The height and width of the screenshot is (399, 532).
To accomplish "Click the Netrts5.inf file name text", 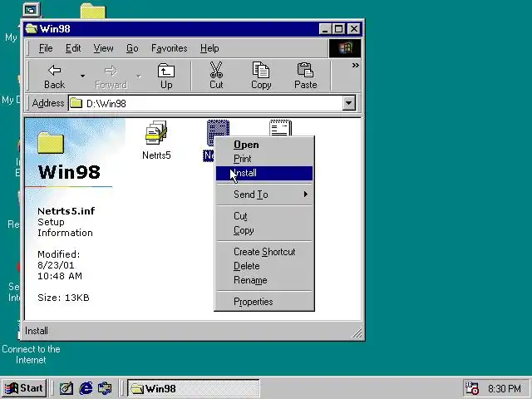I will point(66,211).
